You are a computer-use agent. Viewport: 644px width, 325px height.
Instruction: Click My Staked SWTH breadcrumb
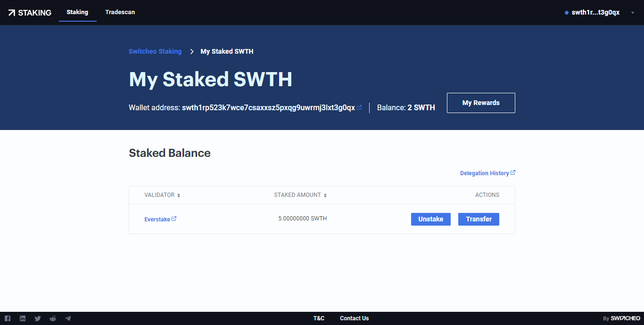click(x=227, y=51)
